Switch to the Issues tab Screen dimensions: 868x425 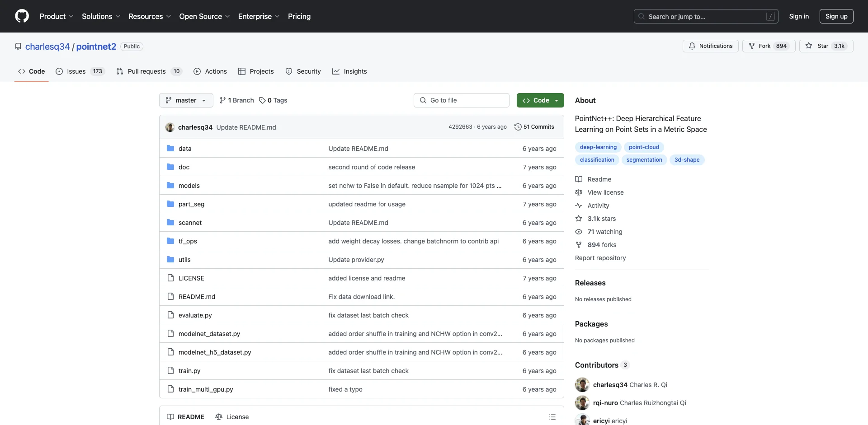[80, 71]
